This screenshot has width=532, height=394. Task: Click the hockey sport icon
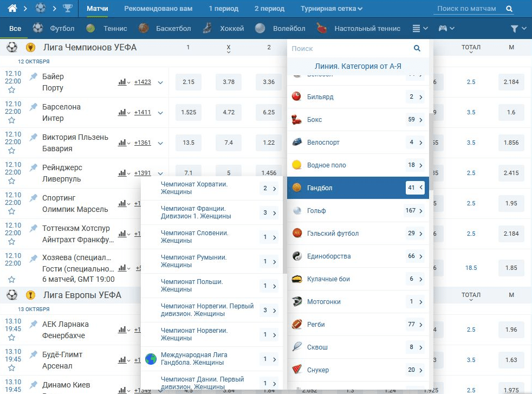(x=207, y=28)
